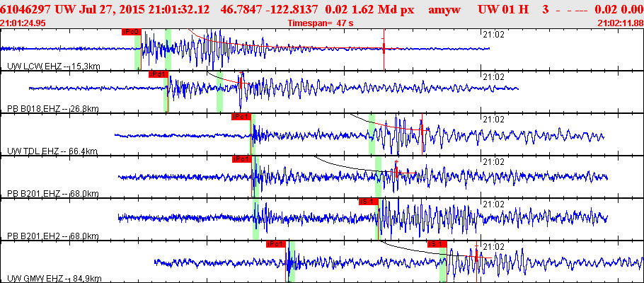Select the iPc1 pick flag on B201 EHZ trace
The height and width of the screenshot is (283, 644).
pyautogui.click(x=241, y=159)
